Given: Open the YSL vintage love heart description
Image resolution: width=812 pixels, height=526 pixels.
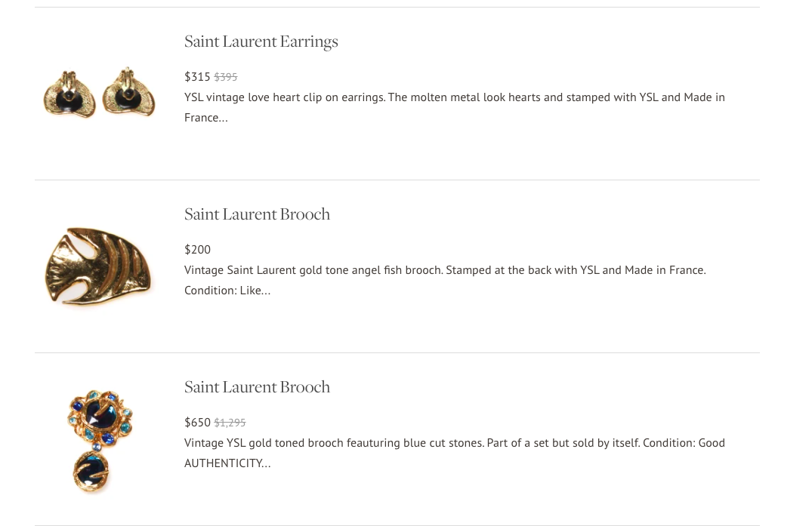Looking at the screenshot, I should [x=455, y=107].
